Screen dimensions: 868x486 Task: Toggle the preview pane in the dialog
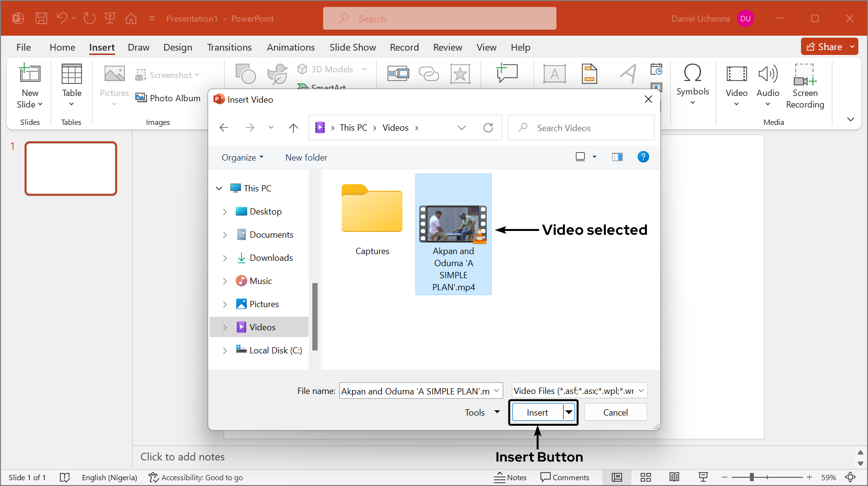(x=617, y=157)
